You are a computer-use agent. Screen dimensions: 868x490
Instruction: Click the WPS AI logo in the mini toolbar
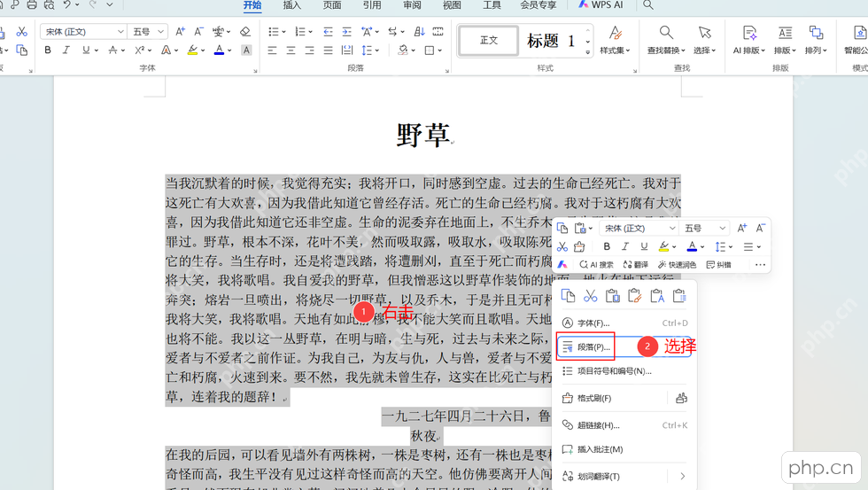[x=562, y=265]
